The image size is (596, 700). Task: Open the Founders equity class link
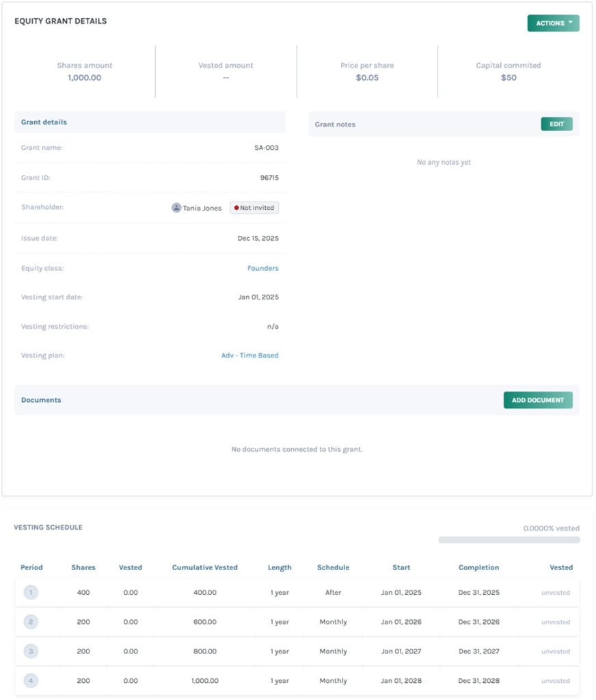coord(262,269)
